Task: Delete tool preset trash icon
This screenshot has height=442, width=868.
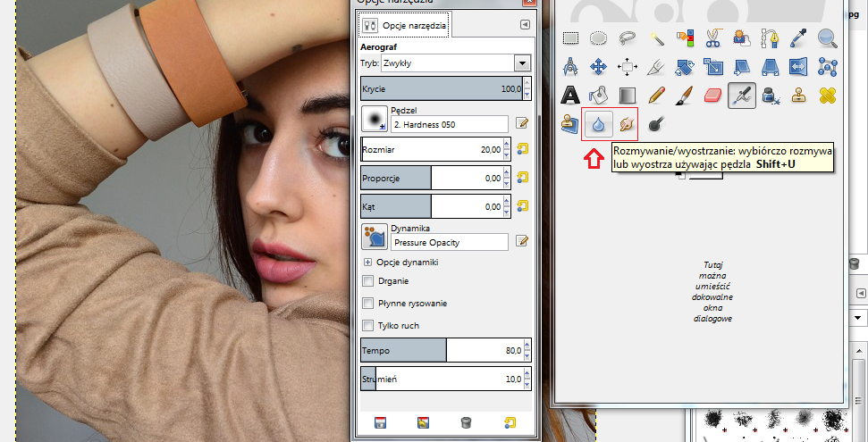Action: point(466,423)
